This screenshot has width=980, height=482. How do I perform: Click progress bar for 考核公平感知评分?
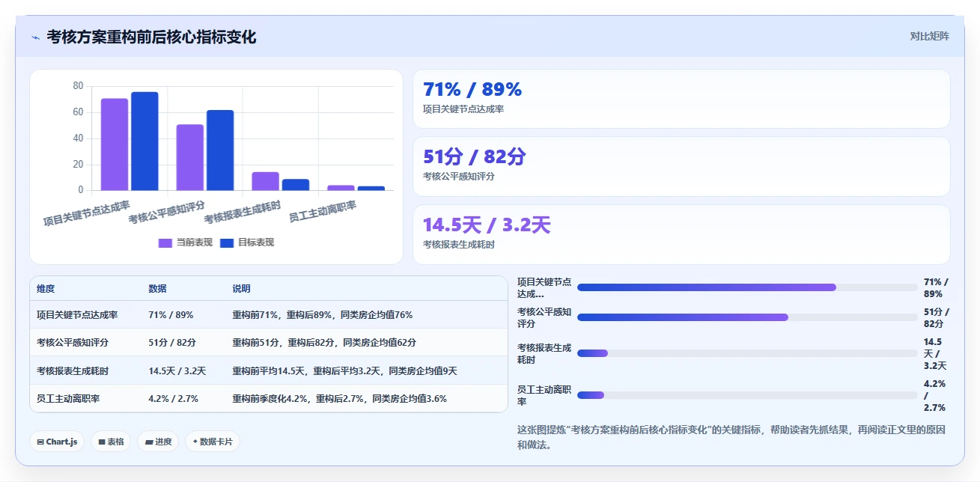[747, 317]
